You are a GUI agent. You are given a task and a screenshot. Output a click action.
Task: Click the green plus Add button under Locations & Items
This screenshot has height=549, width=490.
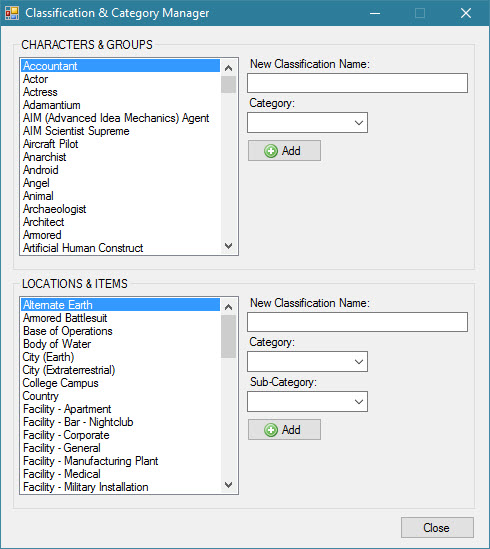point(284,430)
